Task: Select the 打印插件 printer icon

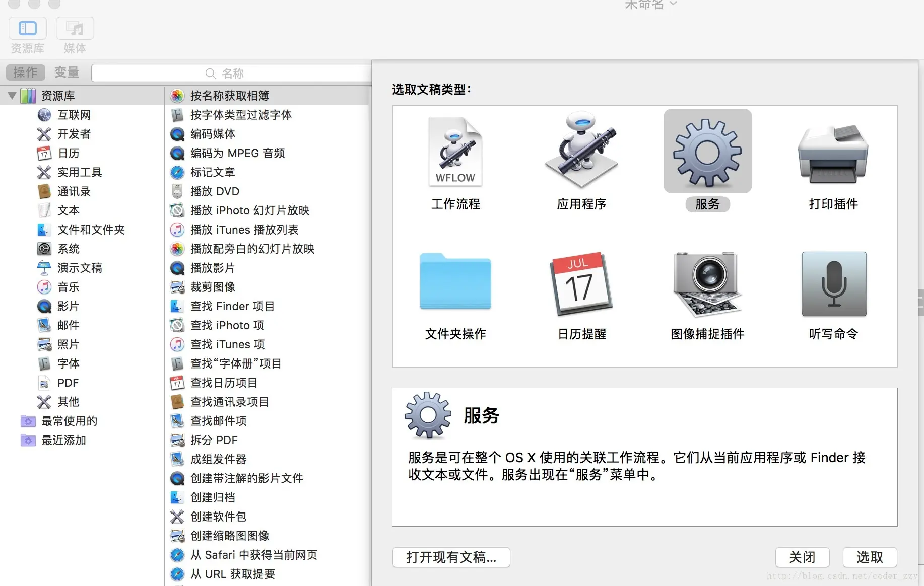Action: tap(832, 151)
